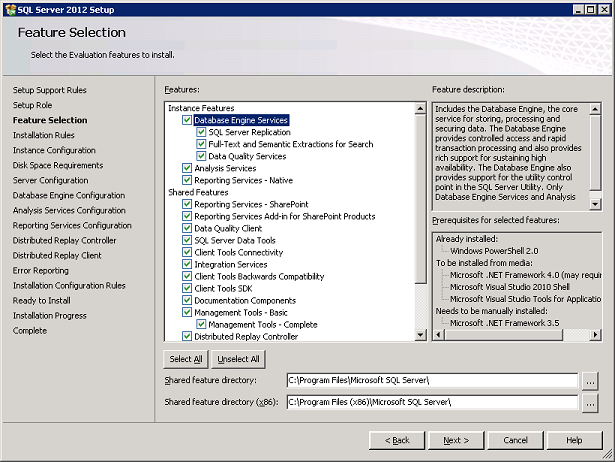The image size is (615, 462).
Task: Select Setup Support Rules step
Action: coord(49,90)
